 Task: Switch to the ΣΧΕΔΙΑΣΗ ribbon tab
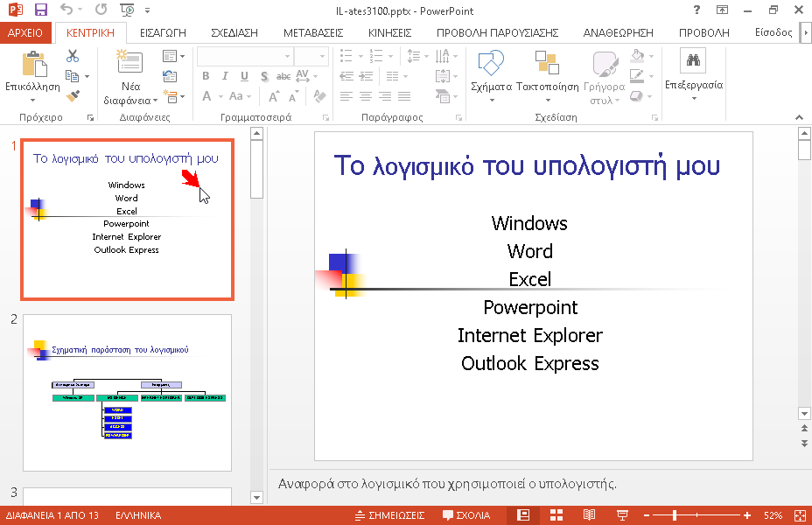tap(234, 32)
